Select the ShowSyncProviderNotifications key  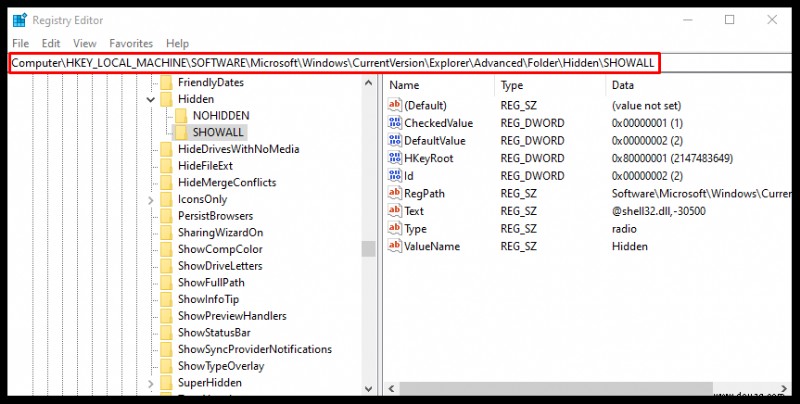[255, 349]
